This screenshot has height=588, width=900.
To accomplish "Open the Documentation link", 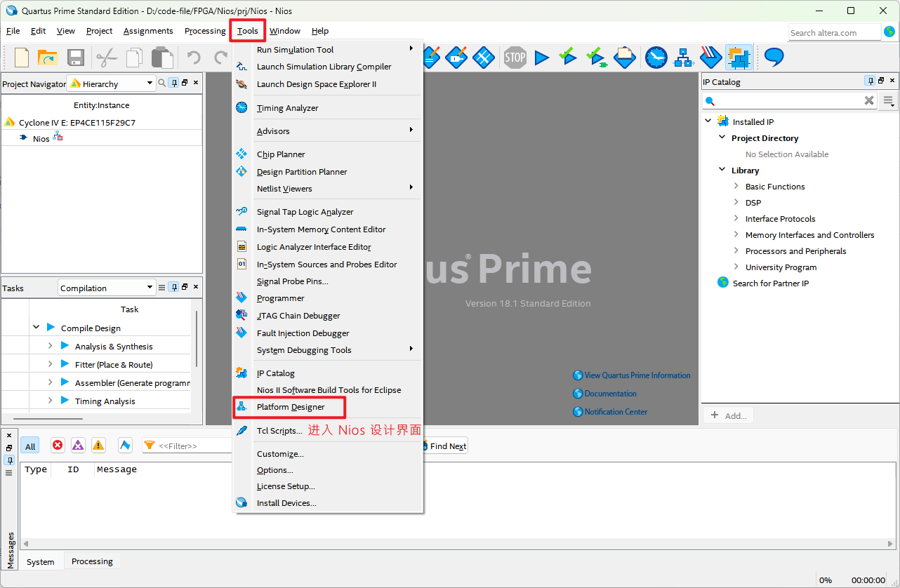I will [x=610, y=394].
